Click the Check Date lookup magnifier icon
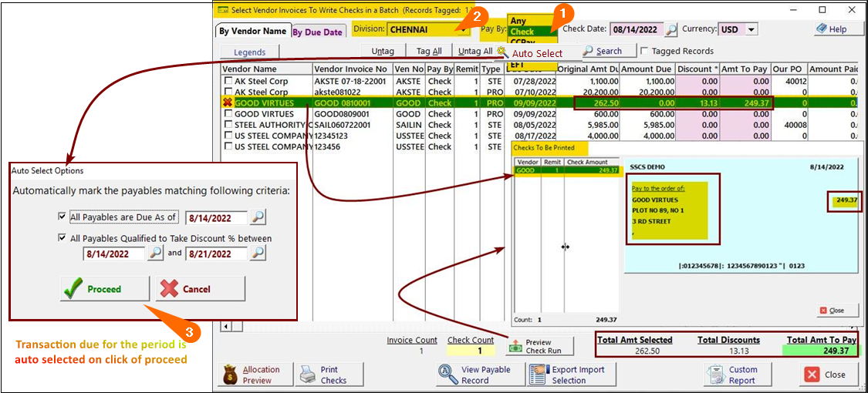This screenshot has height=393, width=868. coord(671,30)
